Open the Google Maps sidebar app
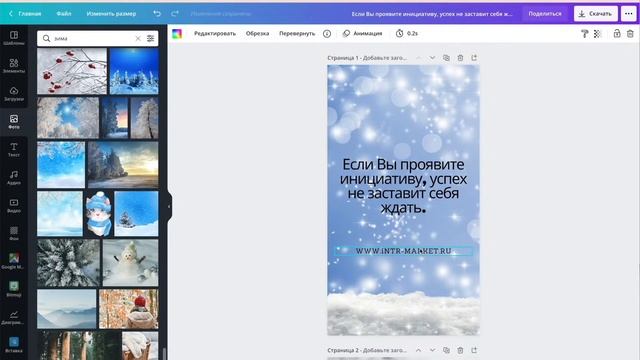Screen dimensions: 640x360 point(13,261)
